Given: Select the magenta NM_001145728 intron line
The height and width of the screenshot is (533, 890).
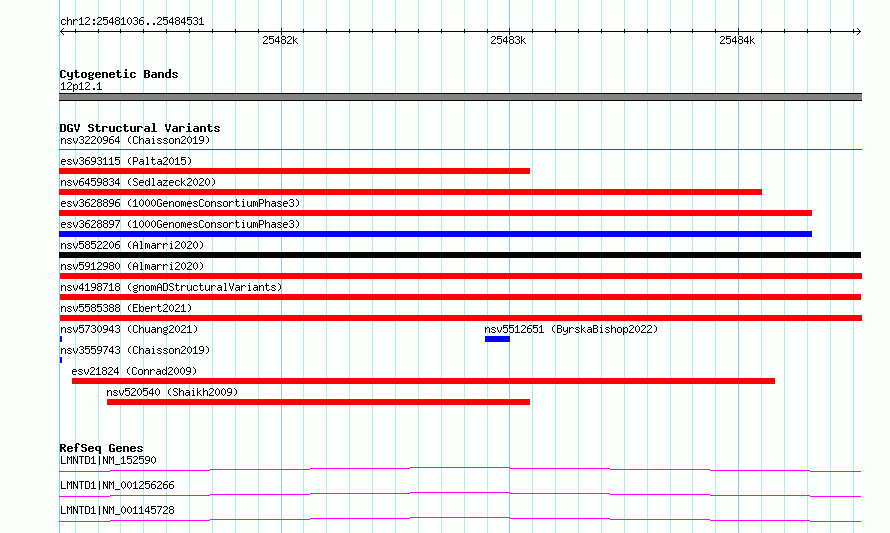Looking at the screenshot, I should point(460,519).
